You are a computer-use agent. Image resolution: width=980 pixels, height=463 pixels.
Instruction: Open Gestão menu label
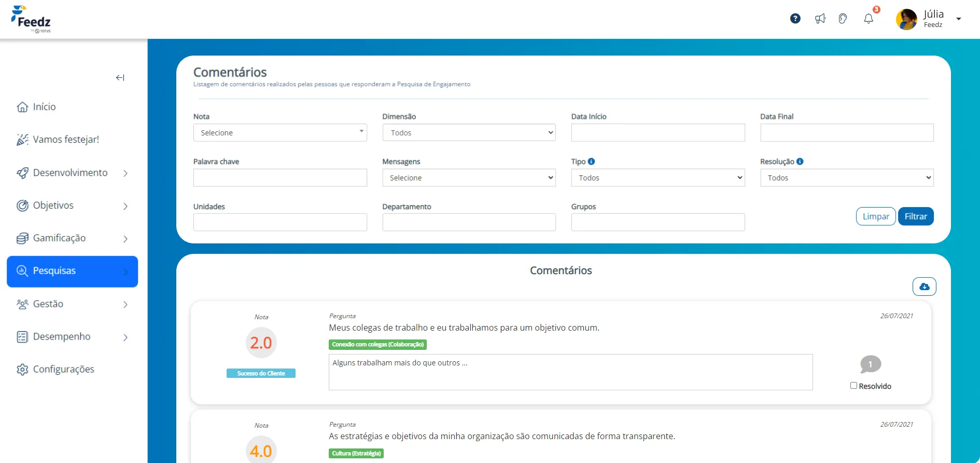tap(48, 304)
